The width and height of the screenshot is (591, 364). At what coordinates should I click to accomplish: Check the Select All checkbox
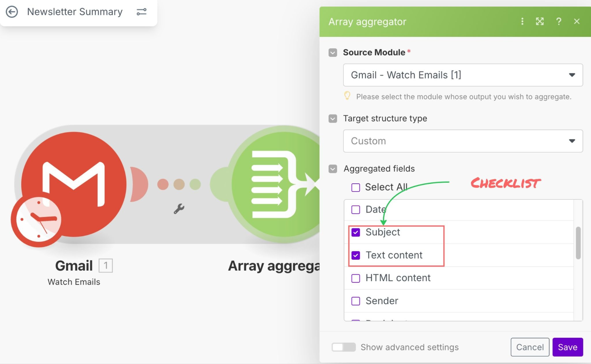[x=356, y=187]
